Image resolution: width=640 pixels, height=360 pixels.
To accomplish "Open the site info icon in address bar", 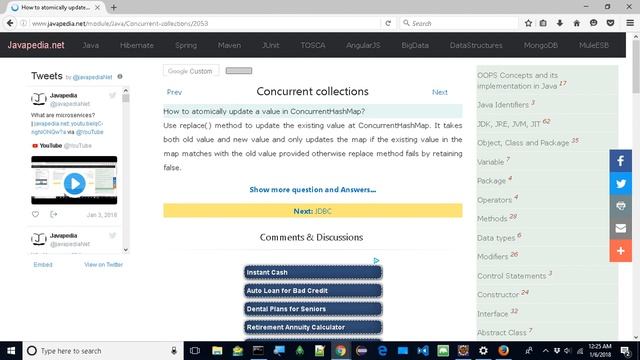I will (x=24, y=23).
